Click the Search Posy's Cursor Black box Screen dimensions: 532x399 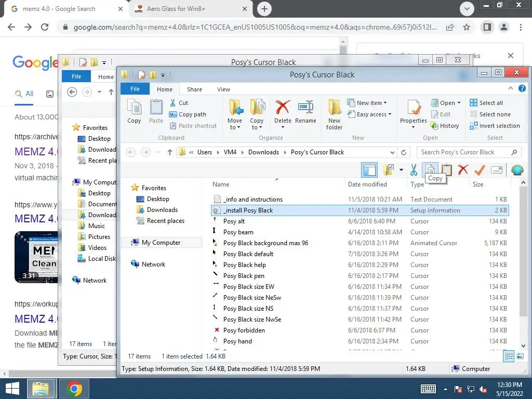coord(469,152)
